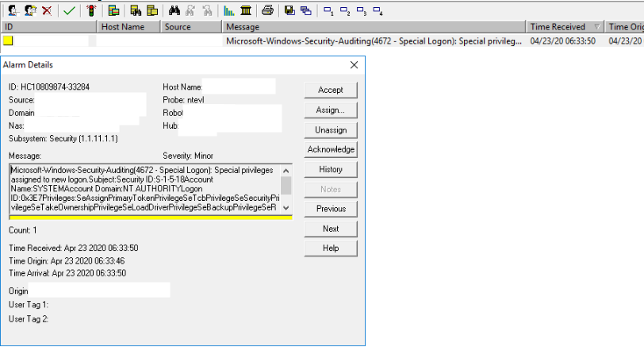Click the Assign... button
644x347 pixels.
[331, 110]
